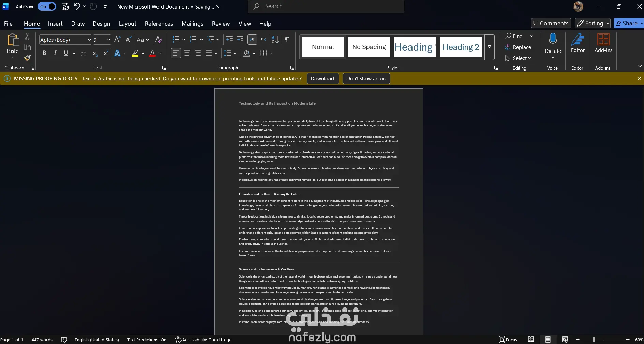Click the Print Layout view icon
The width and height of the screenshot is (644, 344).
[x=548, y=340]
